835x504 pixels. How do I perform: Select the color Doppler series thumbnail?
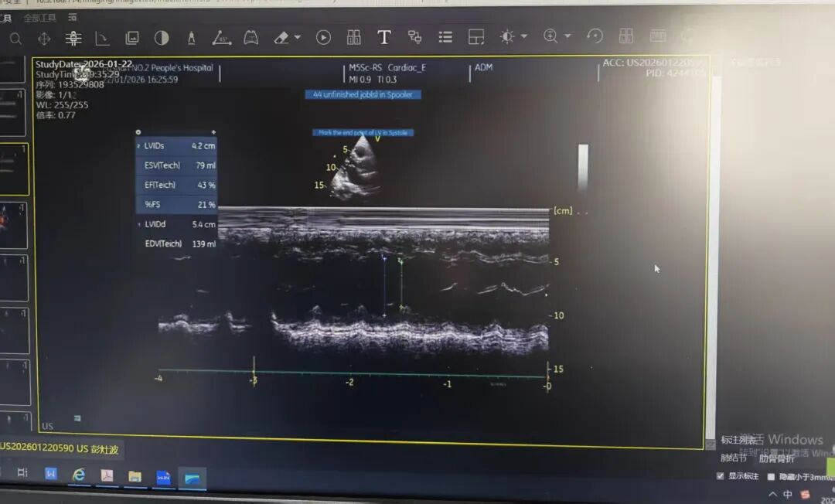13,225
